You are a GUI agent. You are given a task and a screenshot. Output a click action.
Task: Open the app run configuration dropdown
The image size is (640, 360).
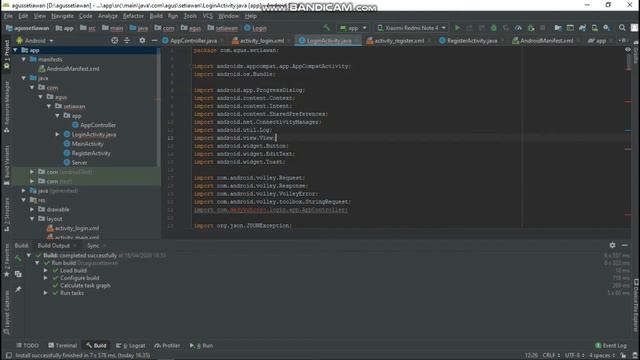[353, 28]
